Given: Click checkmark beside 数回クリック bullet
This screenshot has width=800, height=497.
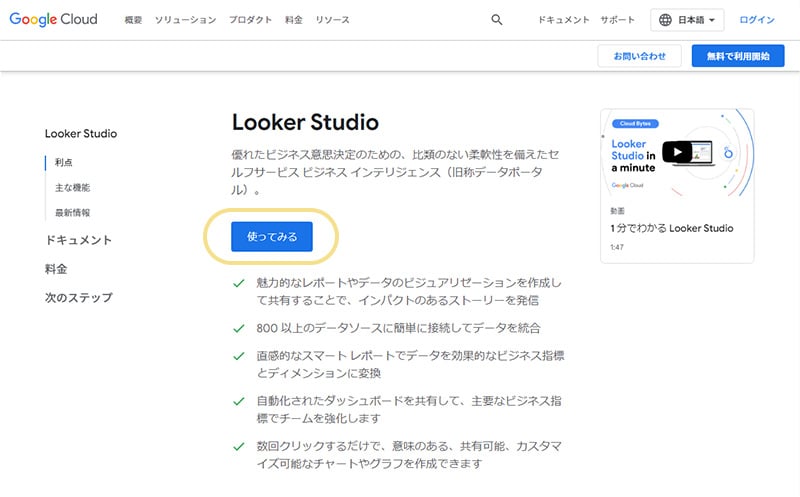Looking at the screenshot, I should pyautogui.click(x=239, y=447).
